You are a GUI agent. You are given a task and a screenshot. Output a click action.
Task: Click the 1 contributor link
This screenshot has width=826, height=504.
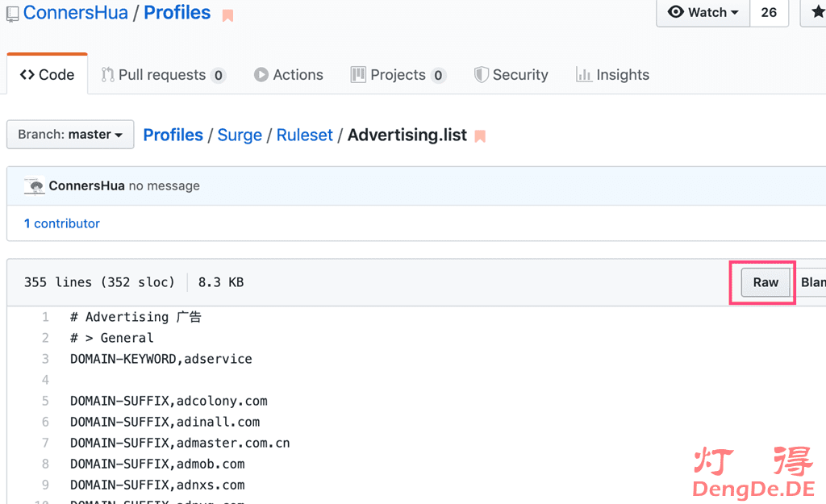[62, 223]
